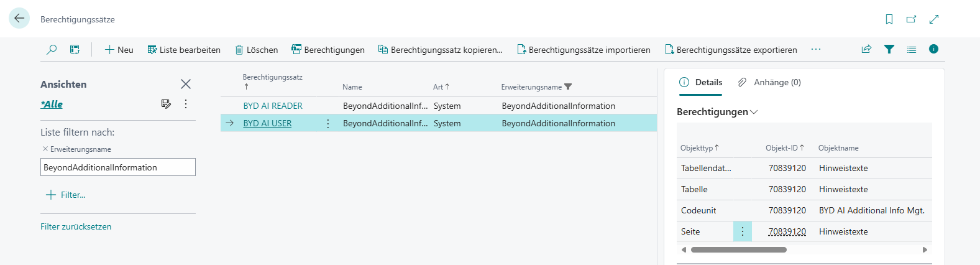Open the BYD AI USER link
The image size is (980, 265).
267,123
